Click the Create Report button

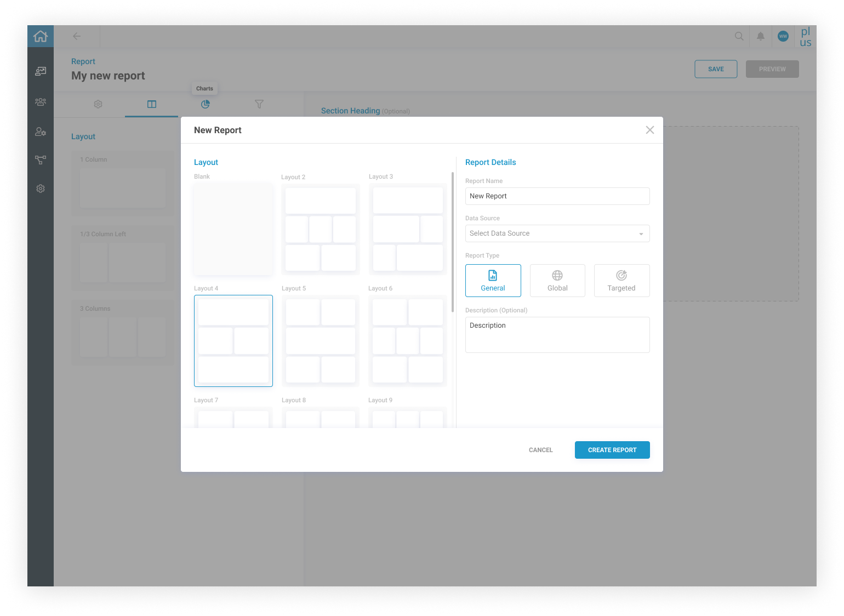click(x=612, y=450)
